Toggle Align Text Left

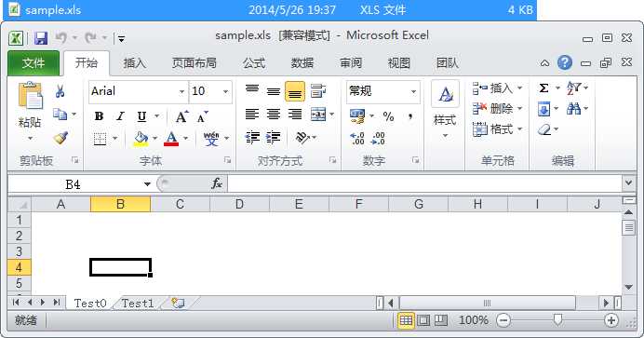point(252,115)
